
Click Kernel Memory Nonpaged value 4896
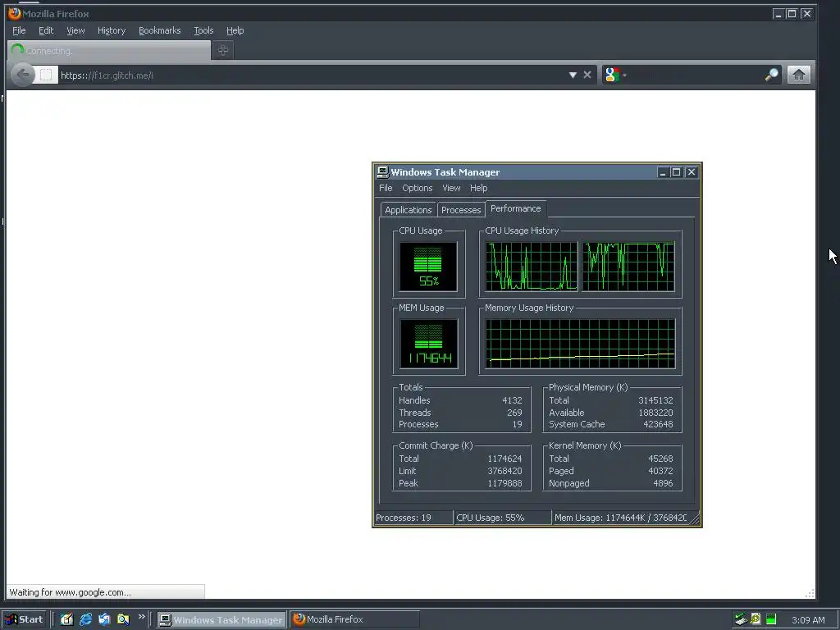click(x=663, y=483)
